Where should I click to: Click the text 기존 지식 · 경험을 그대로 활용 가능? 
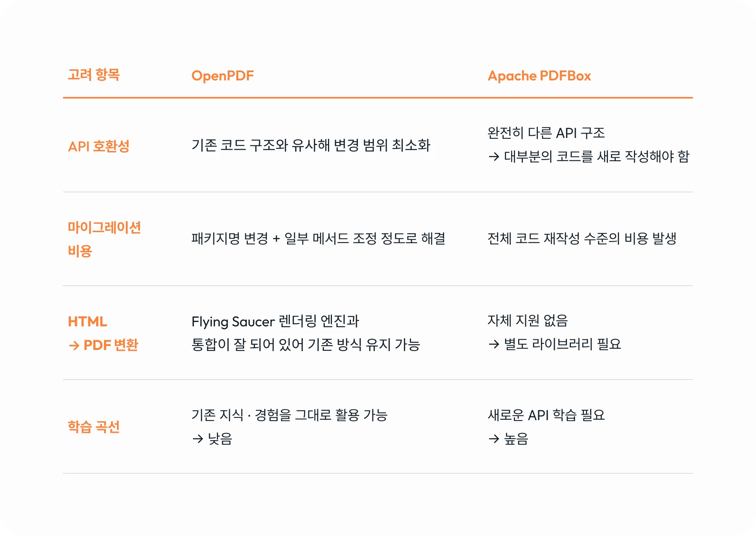[289, 415]
